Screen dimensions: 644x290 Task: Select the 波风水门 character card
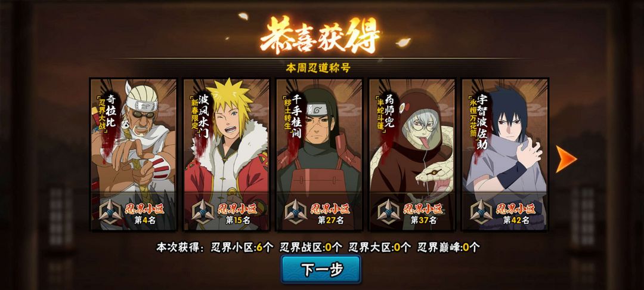coord(227,155)
